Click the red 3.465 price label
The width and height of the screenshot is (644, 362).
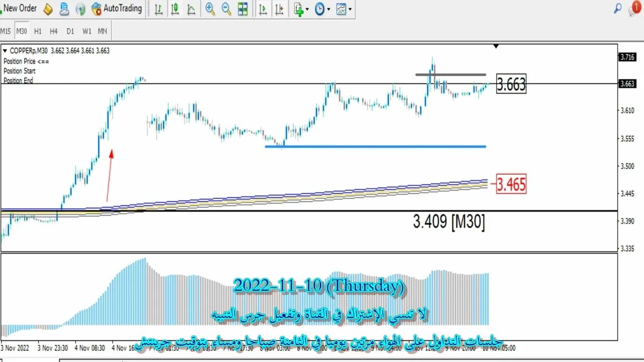pos(511,185)
